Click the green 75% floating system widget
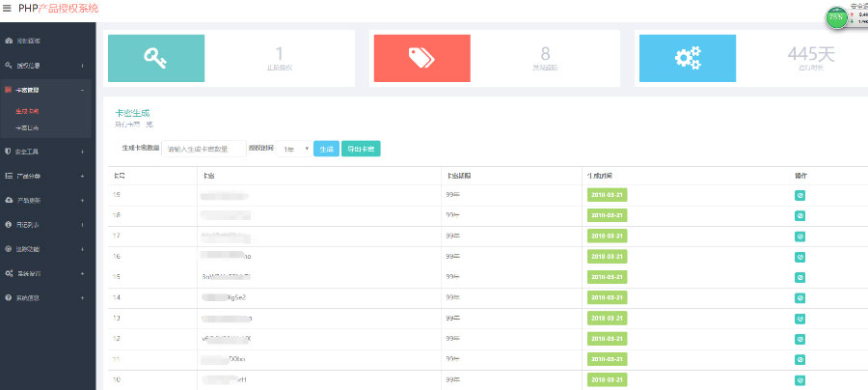This screenshot has height=390, width=868. click(x=835, y=16)
